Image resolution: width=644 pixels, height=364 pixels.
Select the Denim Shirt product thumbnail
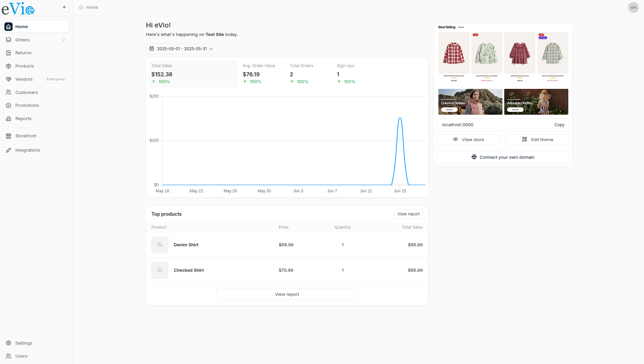point(160,245)
